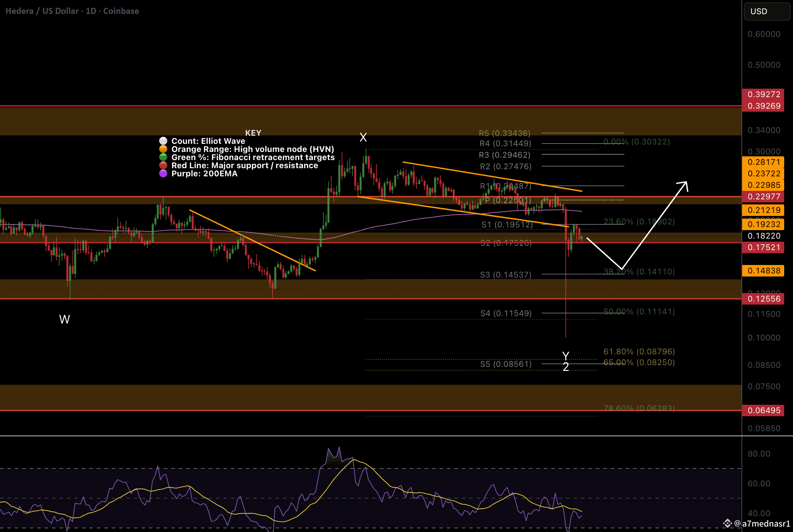Viewport: 793px width, 532px height.
Task: Click the white projection arrow head
Action: click(684, 185)
